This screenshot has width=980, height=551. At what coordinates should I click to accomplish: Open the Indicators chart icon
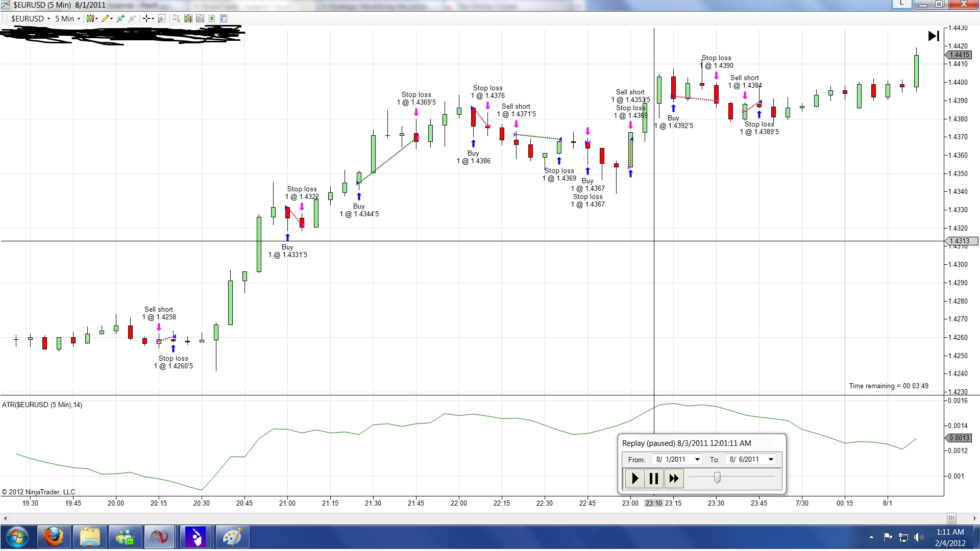click(x=200, y=18)
